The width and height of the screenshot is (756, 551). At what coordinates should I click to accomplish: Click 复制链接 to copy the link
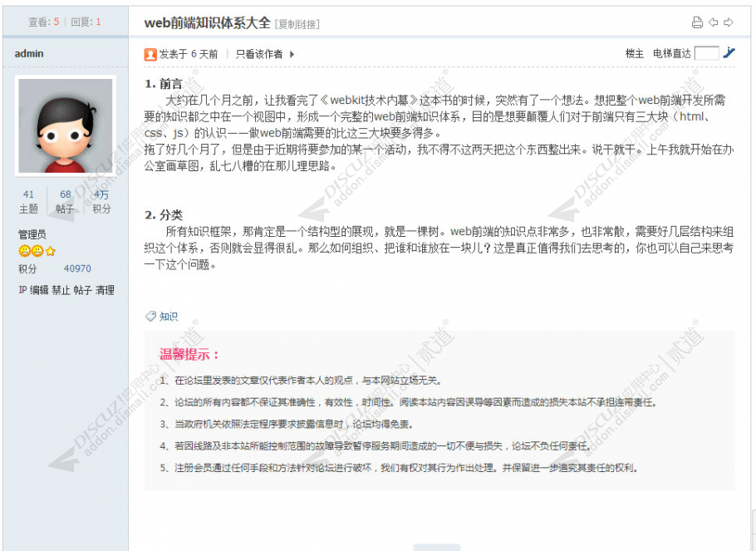(296, 23)
